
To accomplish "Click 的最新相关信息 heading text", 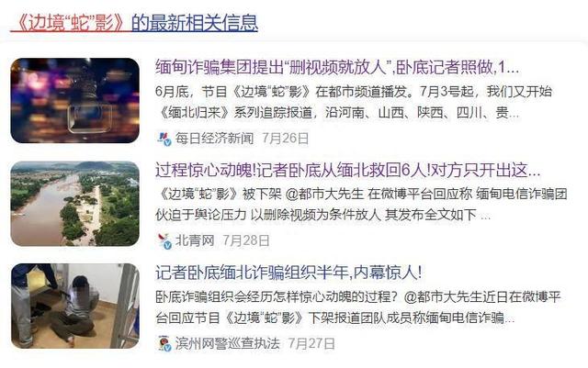I will [x=195, y=23].
